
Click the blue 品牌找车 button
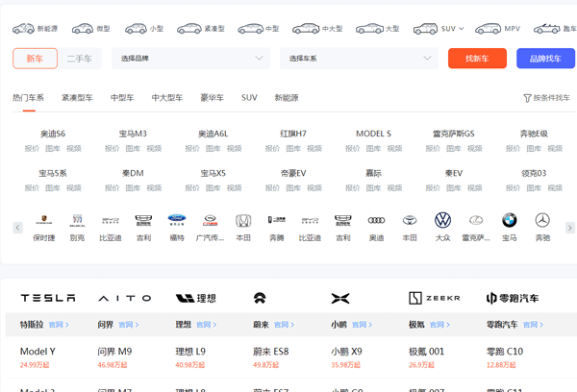(x=545, y=59)
